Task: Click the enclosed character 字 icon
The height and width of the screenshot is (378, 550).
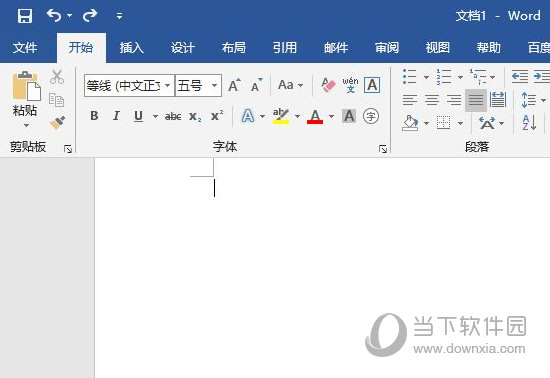Action: point(371,116)
